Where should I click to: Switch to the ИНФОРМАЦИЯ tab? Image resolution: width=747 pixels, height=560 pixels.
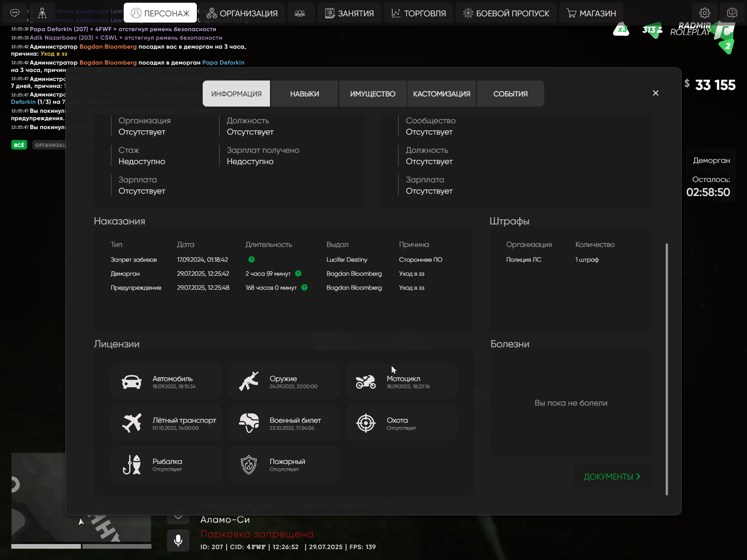[237, 94]
